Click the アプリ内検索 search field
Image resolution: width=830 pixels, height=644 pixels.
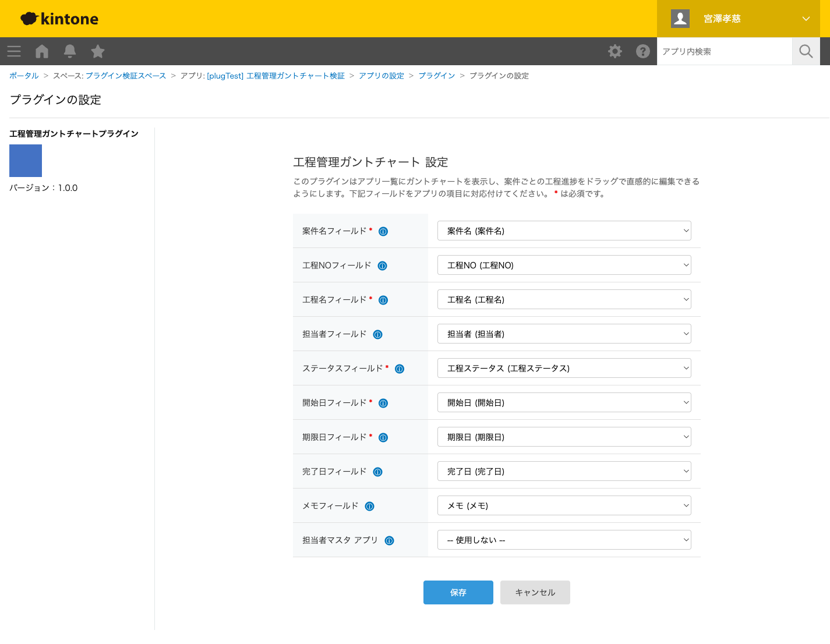[725, 51]
